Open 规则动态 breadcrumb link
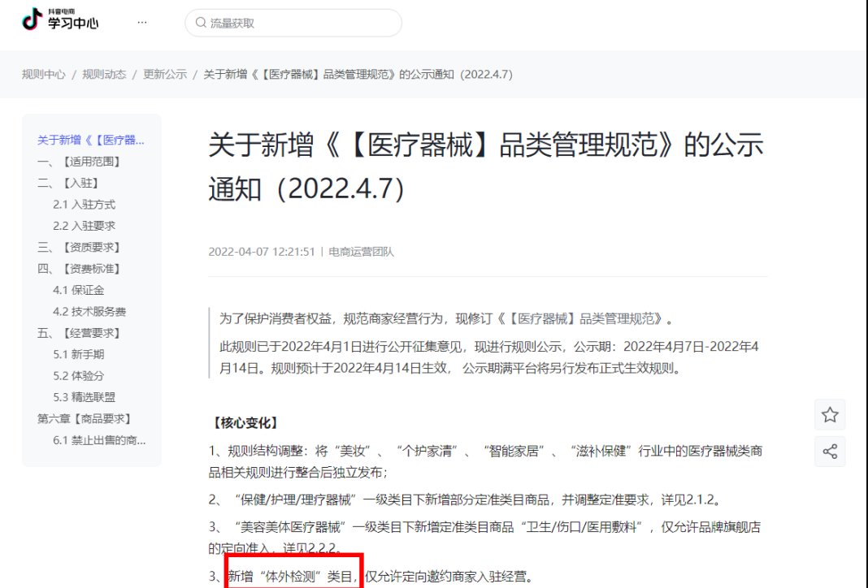 [x=104, y=75]
